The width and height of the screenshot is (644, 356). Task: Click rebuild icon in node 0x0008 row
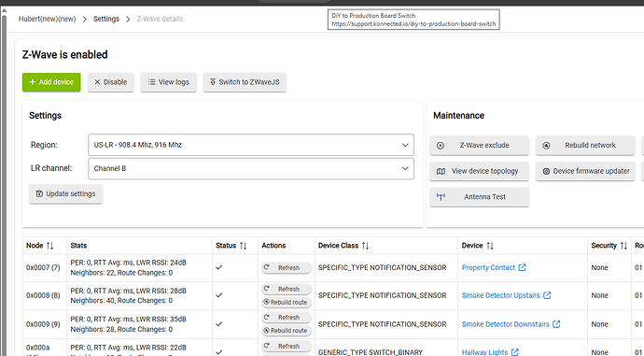point(266,302)
